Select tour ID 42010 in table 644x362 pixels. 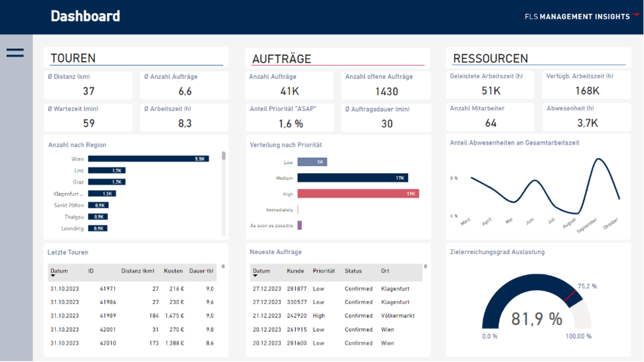(x=108, y=343)
